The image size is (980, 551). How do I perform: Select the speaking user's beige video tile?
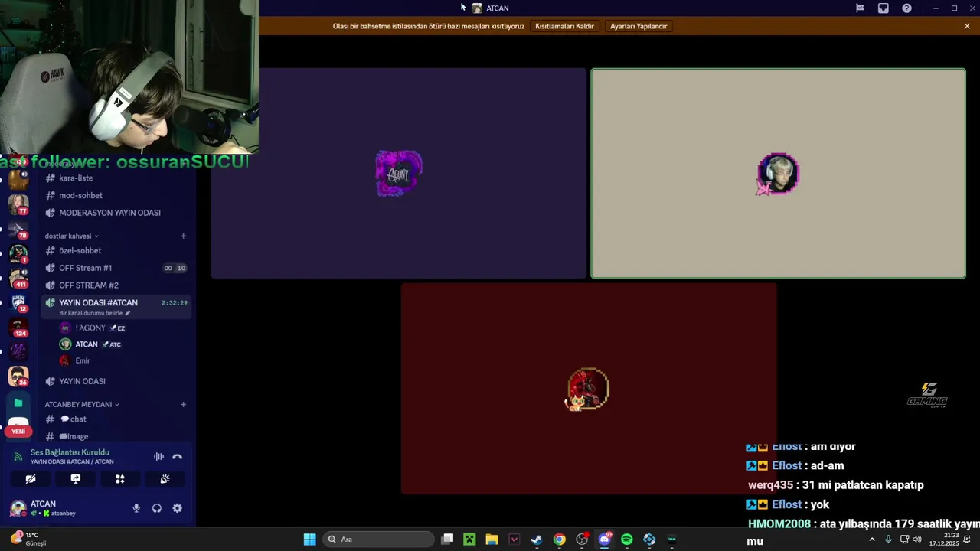tap(778, 174)
